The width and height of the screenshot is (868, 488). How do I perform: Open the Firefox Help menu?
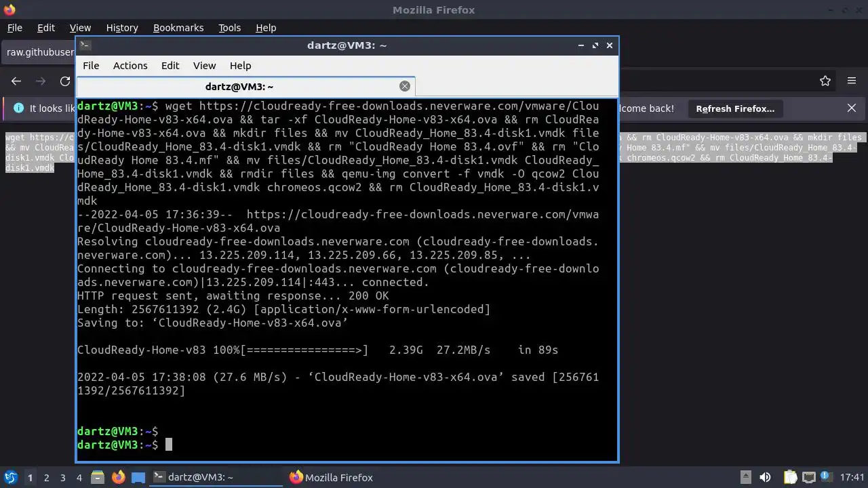click(x=266, y=28)
